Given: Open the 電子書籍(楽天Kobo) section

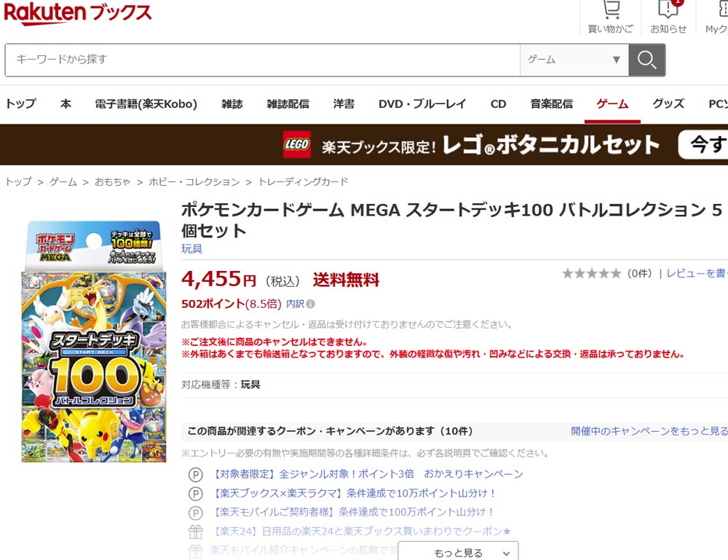Looking at the screenshot, I should click(143, 103).
